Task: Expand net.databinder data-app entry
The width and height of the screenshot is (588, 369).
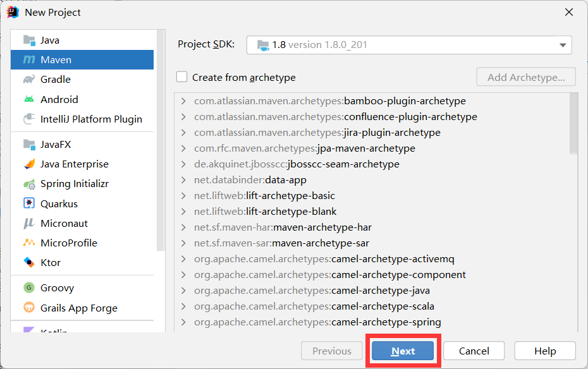Action: pyautogui.click(x=183, y=180)
